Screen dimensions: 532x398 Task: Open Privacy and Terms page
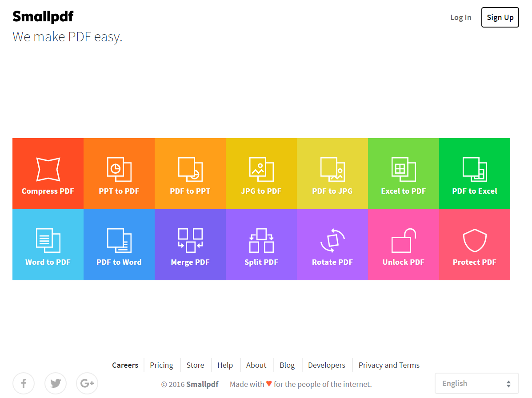point(389,365)
